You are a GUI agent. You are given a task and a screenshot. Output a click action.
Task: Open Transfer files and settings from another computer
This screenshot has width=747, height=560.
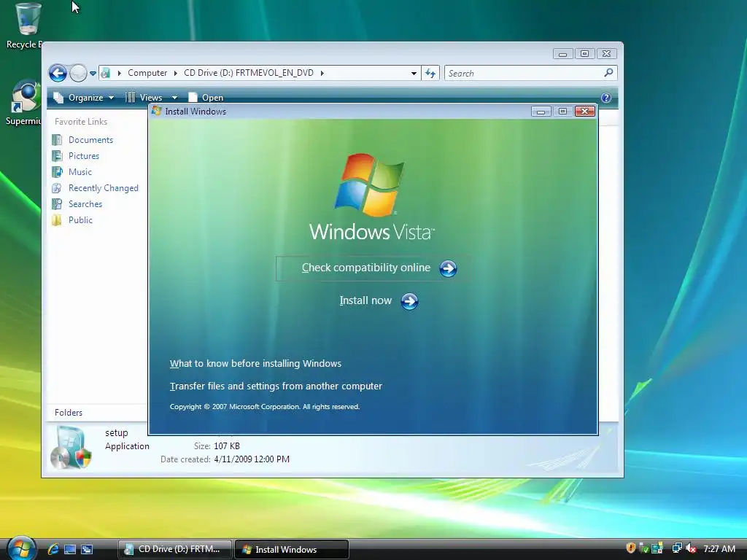click(276, 386)
